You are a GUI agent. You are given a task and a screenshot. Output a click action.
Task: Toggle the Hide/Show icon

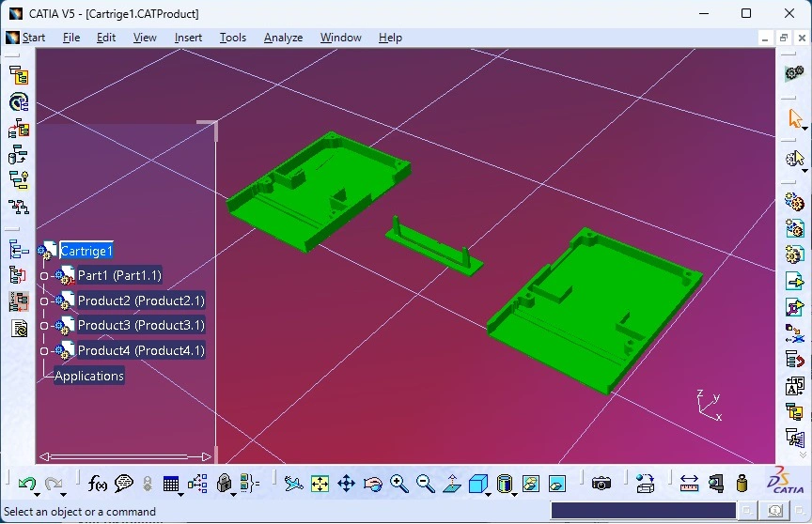click(x=531, y=484)
